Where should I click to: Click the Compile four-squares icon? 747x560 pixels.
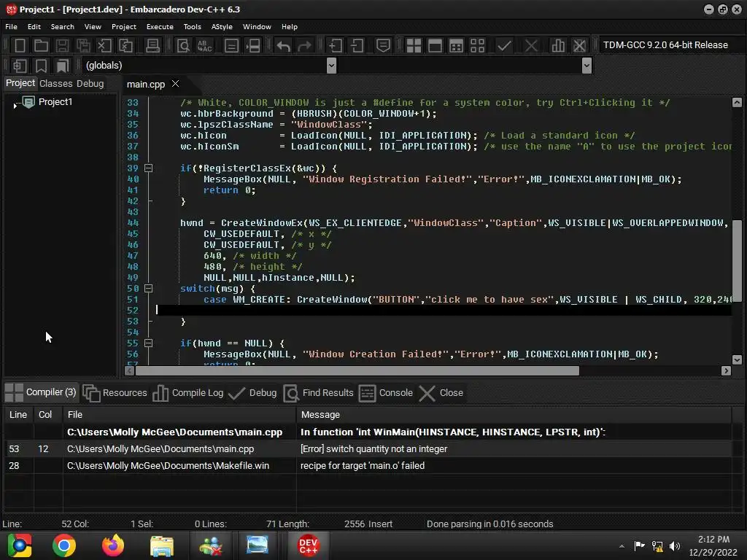pyautogui.click(x=414, y=46)
